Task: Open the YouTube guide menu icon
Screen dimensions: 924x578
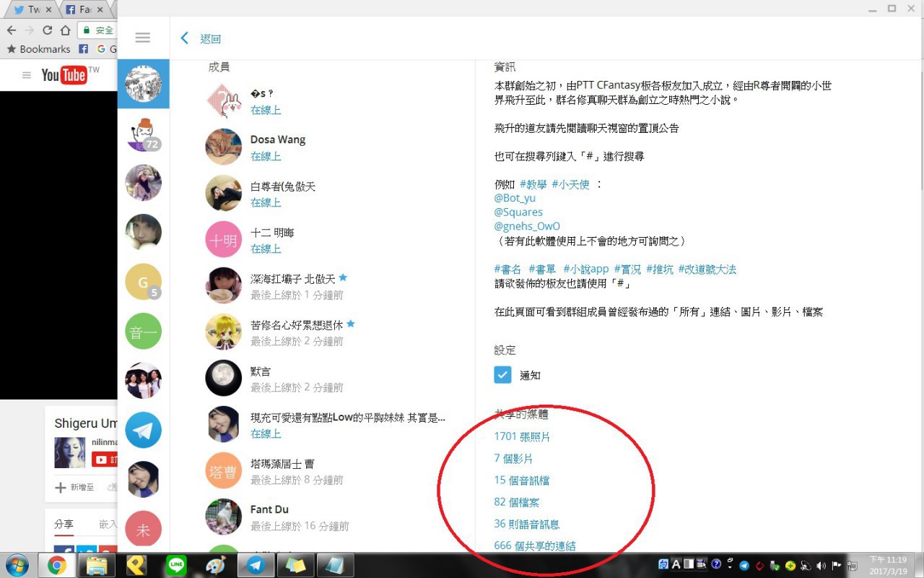Action: pyautogui.click(x=27, y=75)
